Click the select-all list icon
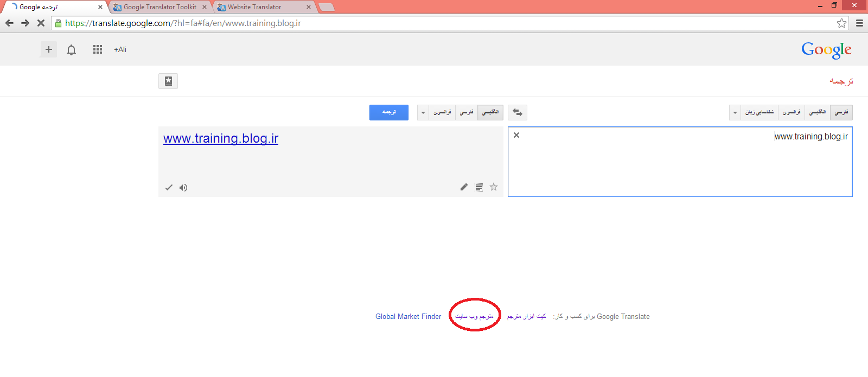Viewport: 868px width, 377px height. click(478, 187)
